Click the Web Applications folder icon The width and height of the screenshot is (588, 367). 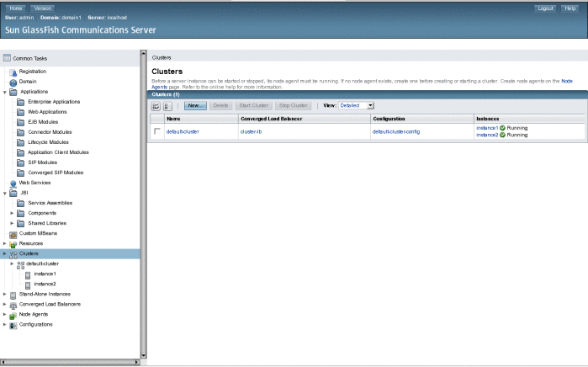tap(21, 112)
